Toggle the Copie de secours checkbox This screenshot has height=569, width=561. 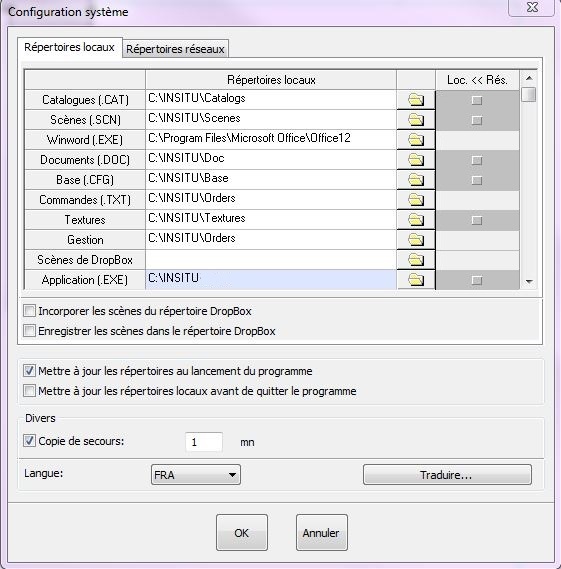[x=29, y=441]
